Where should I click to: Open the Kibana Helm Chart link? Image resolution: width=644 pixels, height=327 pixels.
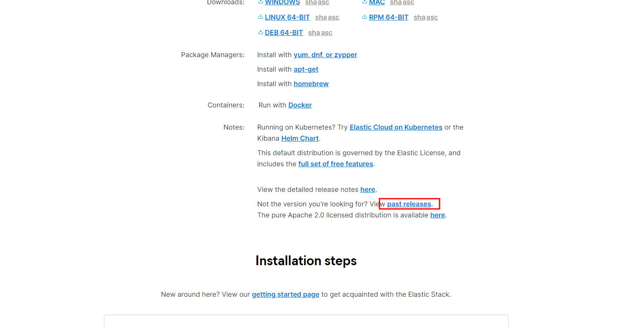(300, 139)
